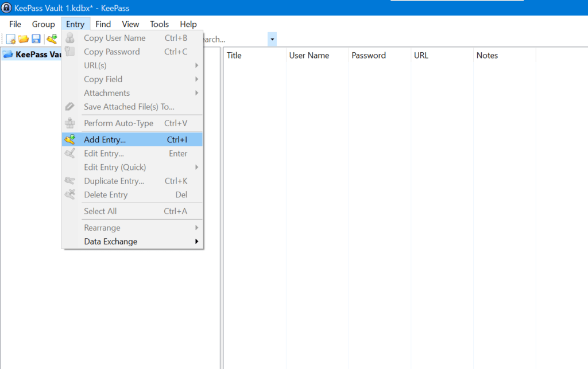Image resolution: width=588 pixels, height=369 pixels.
Task: Click the Save database floppy icon
Action: coord(36,39)
